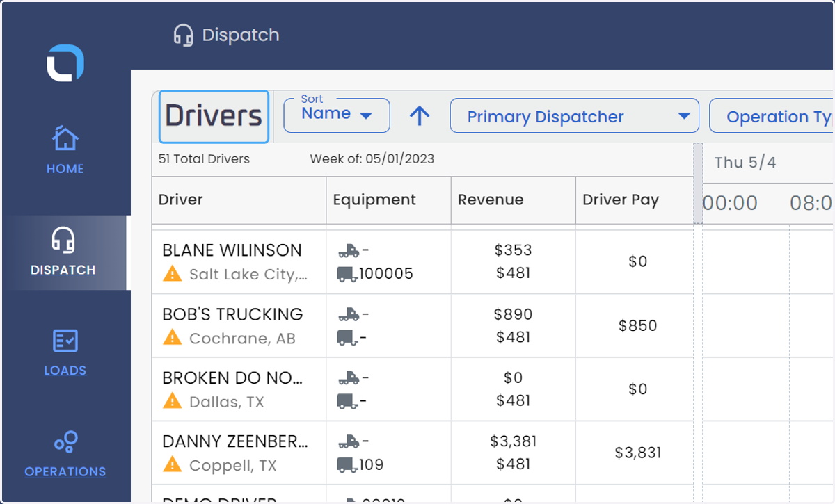Select driver BROKEN DO NO...

pos(232,378)
